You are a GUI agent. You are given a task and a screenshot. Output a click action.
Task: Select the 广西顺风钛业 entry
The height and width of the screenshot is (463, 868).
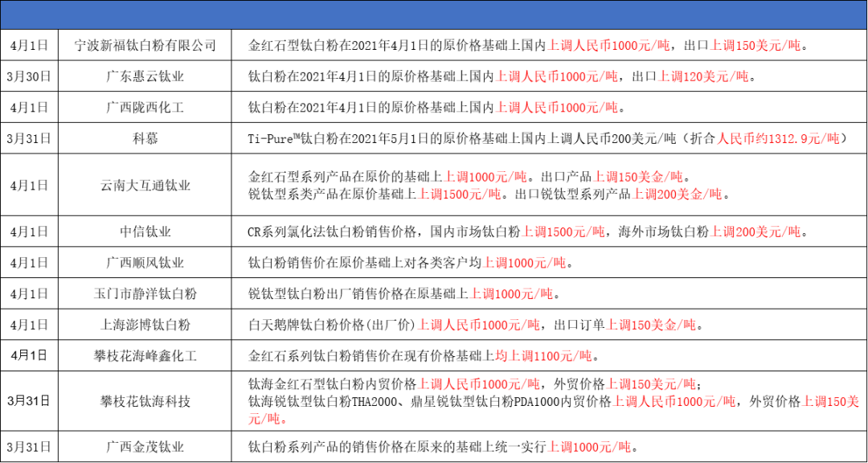tap(146, 261)
